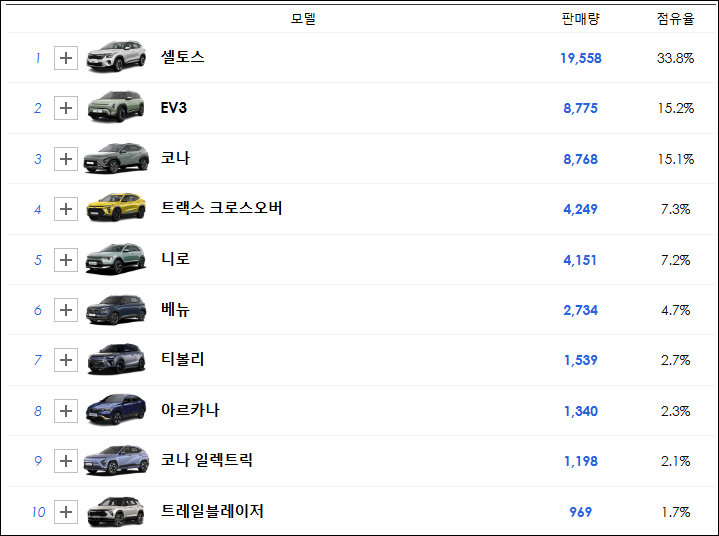719x536 pixels.
Task: Click sales figure 2,734
Action: tap(581, 310)
